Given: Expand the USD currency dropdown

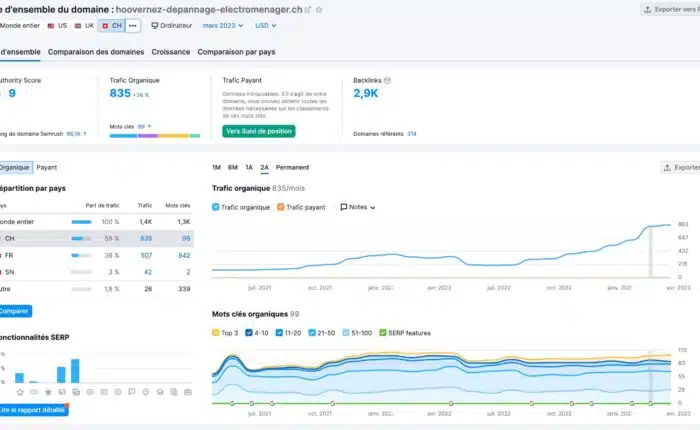Looking at the screenshot, I should pyautogui.click(x=267, y=25).
